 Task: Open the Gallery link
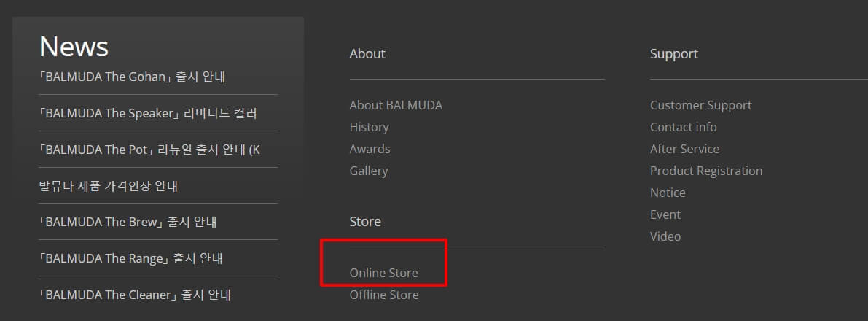coord(369,171)
